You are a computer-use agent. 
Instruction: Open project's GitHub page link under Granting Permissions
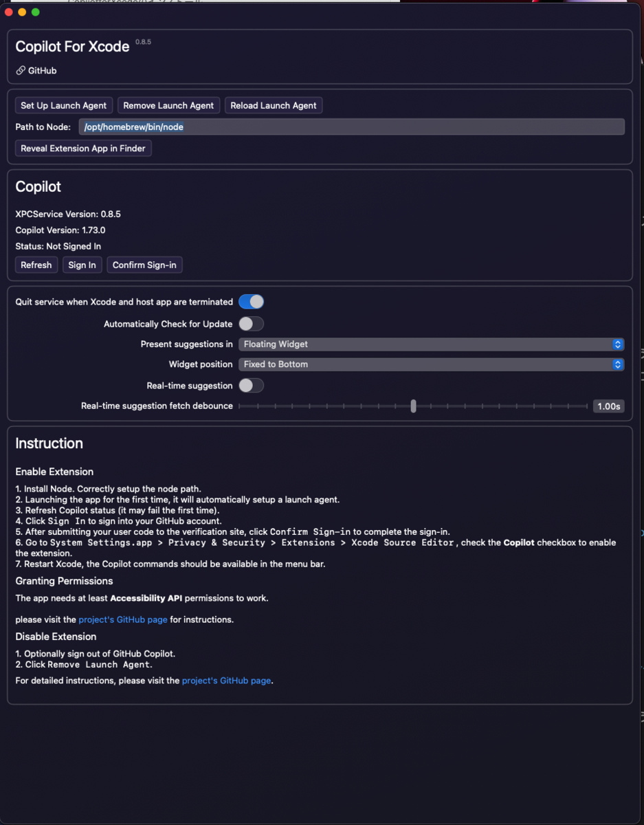[x=123, y=619]
